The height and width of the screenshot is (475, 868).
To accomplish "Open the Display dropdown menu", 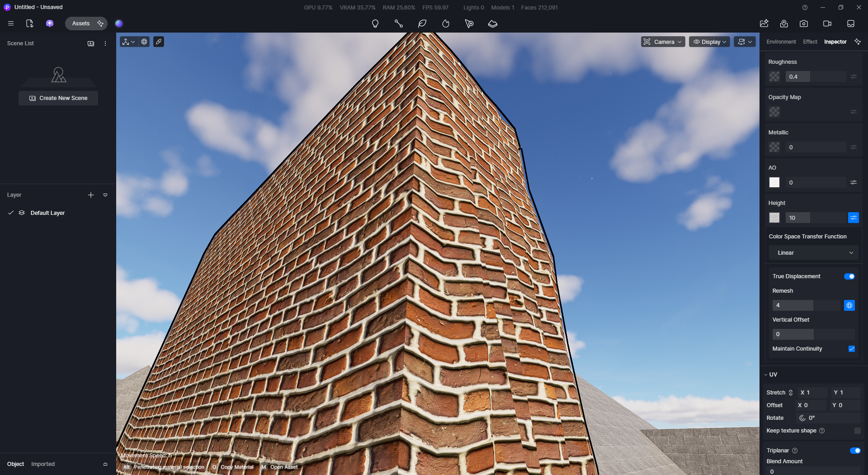I will click(709, 42).
